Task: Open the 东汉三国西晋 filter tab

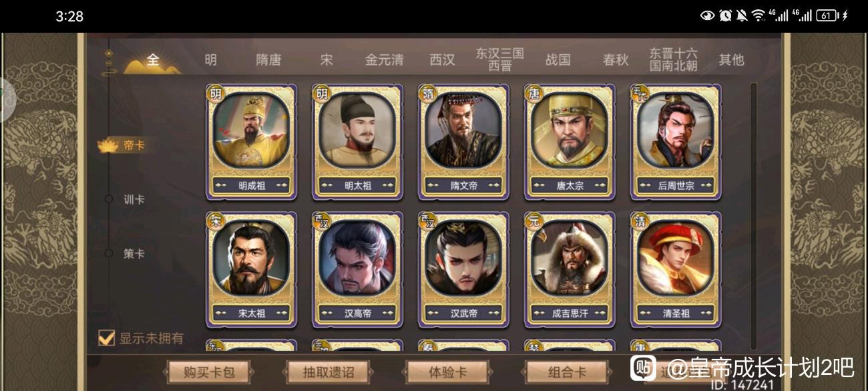Action: tap(499, 59)
